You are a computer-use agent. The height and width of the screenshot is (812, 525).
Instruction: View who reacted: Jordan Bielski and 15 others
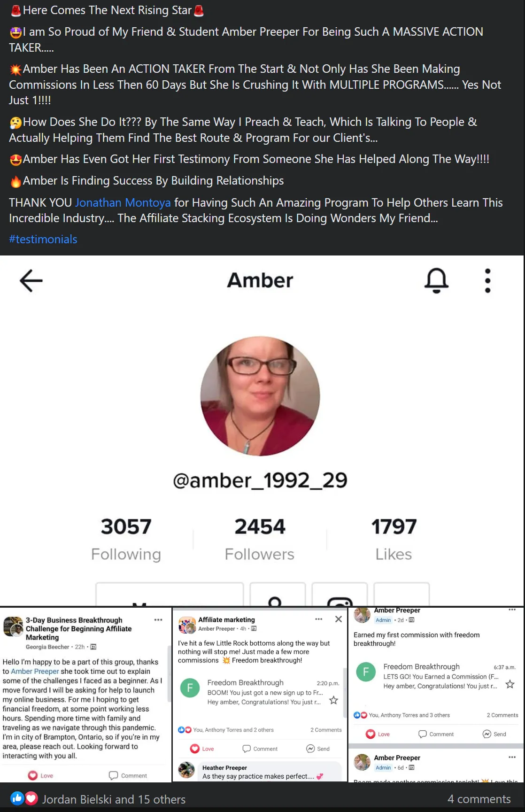(114, 799)
